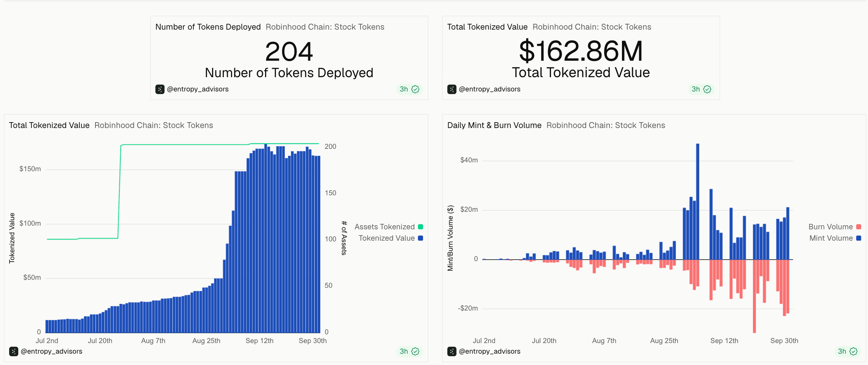Click the tallest blue mint volume bar
The height and width of the screenshot is (365, 868).
(698, 202)
